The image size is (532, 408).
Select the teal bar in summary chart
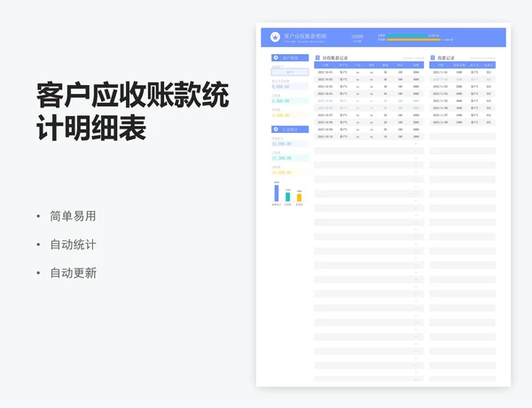tap(287, 197)
